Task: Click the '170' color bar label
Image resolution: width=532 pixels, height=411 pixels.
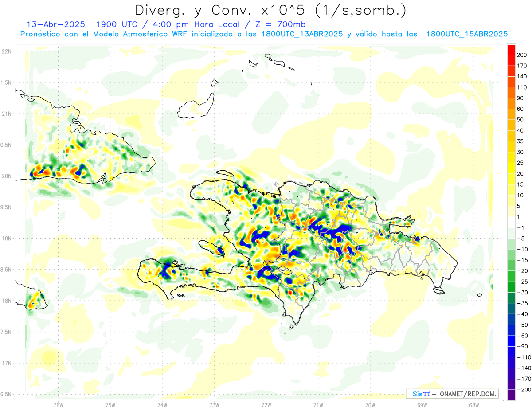Action: click(522, 66)
